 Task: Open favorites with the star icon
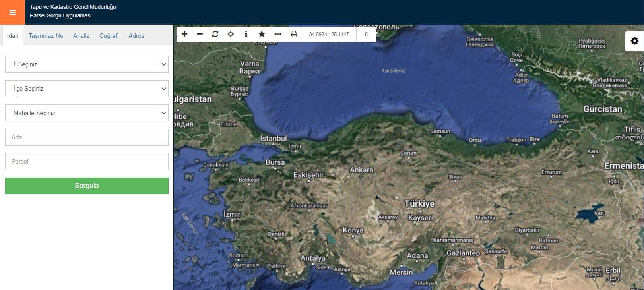(x=262, y=34)
